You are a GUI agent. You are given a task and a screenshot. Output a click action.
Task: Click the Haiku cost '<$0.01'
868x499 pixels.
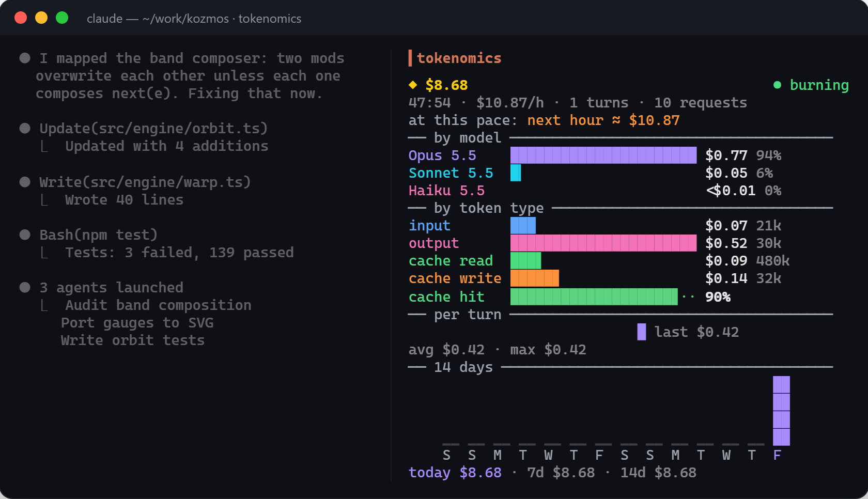tap(731, 190)
